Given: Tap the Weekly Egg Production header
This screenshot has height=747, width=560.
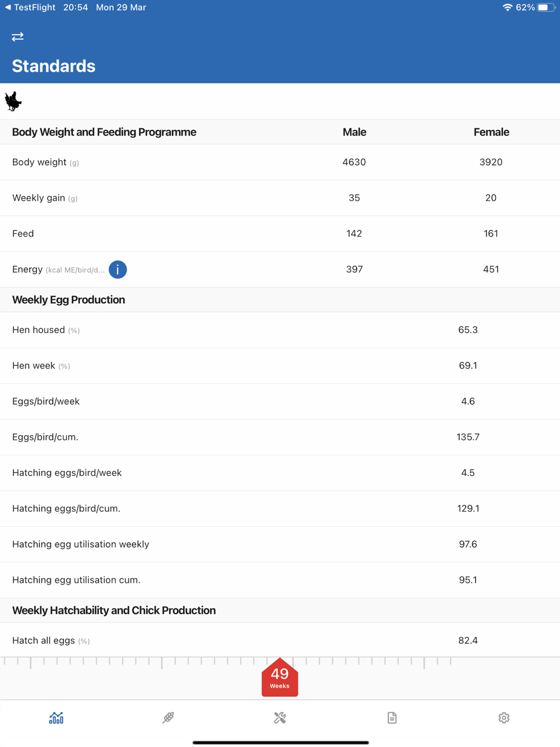Looking at the screenshot, I should 69,300.
